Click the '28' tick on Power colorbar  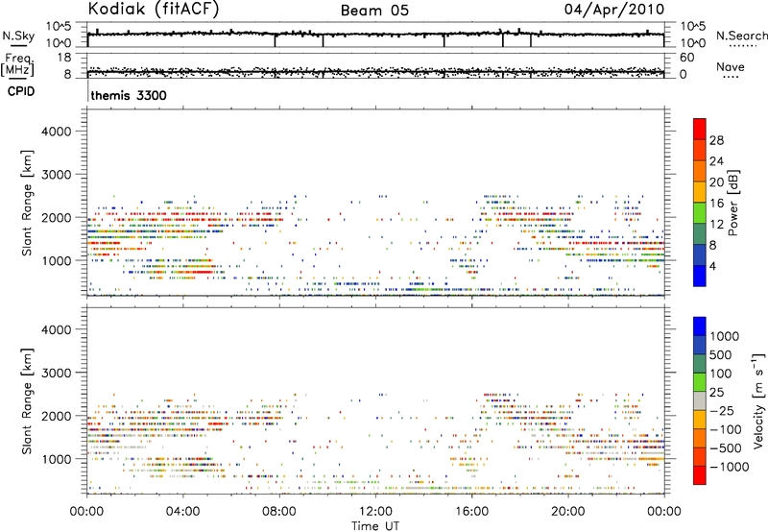[x=716, y=140]
